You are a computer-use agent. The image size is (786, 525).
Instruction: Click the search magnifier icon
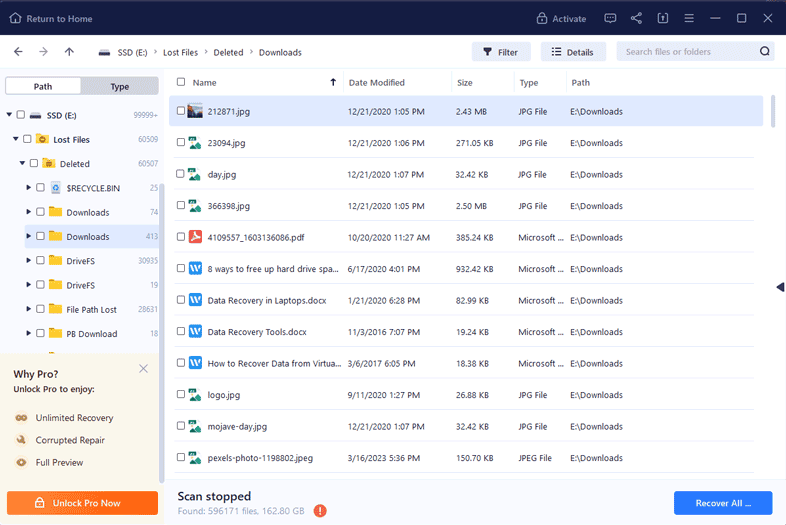click(764, 51)
